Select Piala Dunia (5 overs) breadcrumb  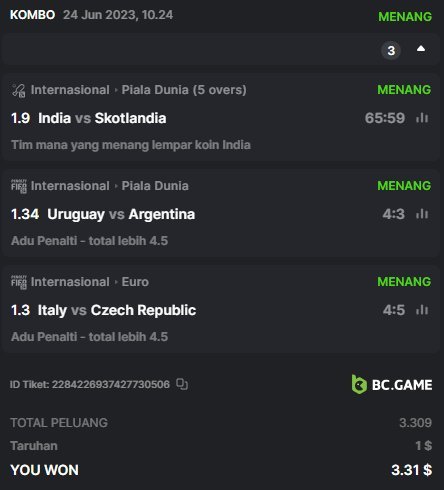[184, 90]
